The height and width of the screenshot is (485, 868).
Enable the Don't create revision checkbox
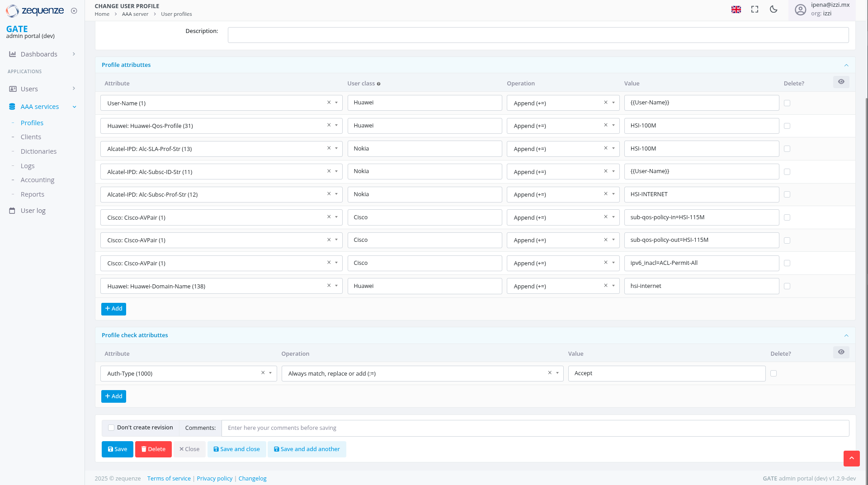tap(111, 427)
